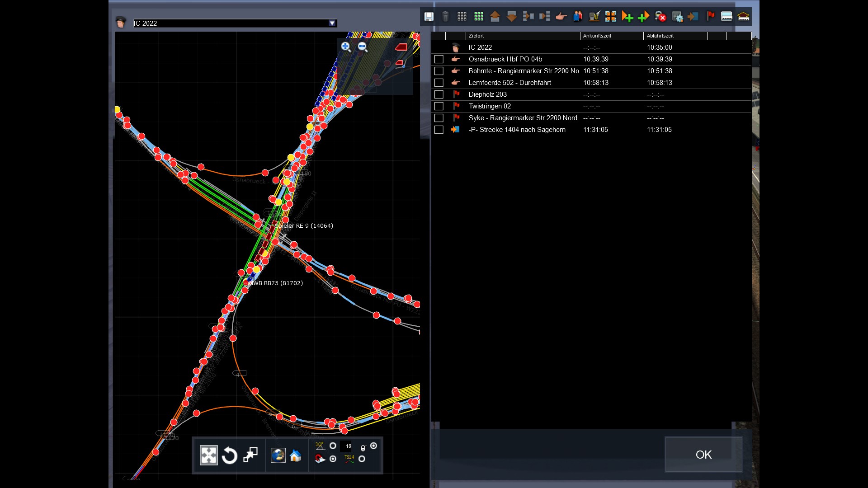Viewport: 868px width, 488px height.
Task: Click the globe world view icon
Action: click(278, 455)
